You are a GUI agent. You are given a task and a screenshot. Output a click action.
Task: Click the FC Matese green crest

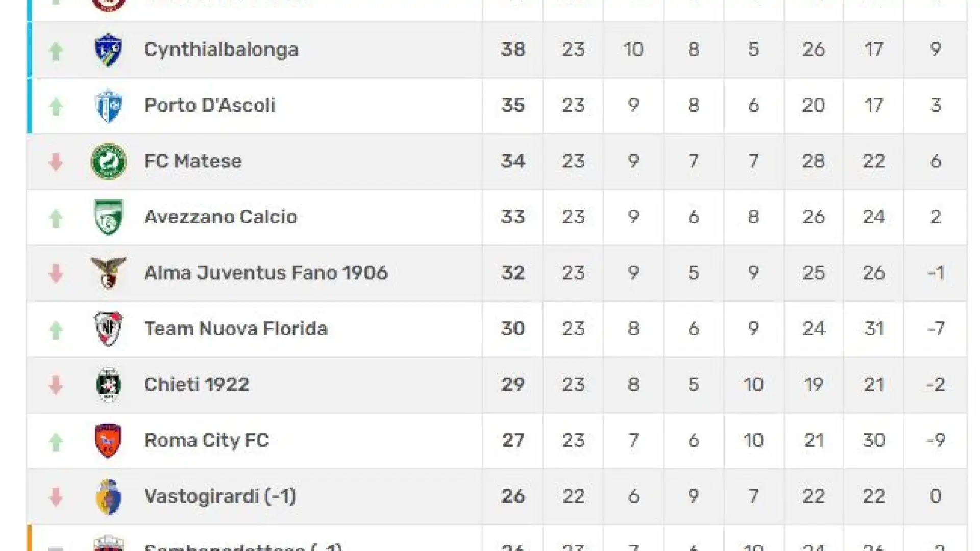click(x=108, y=161)
